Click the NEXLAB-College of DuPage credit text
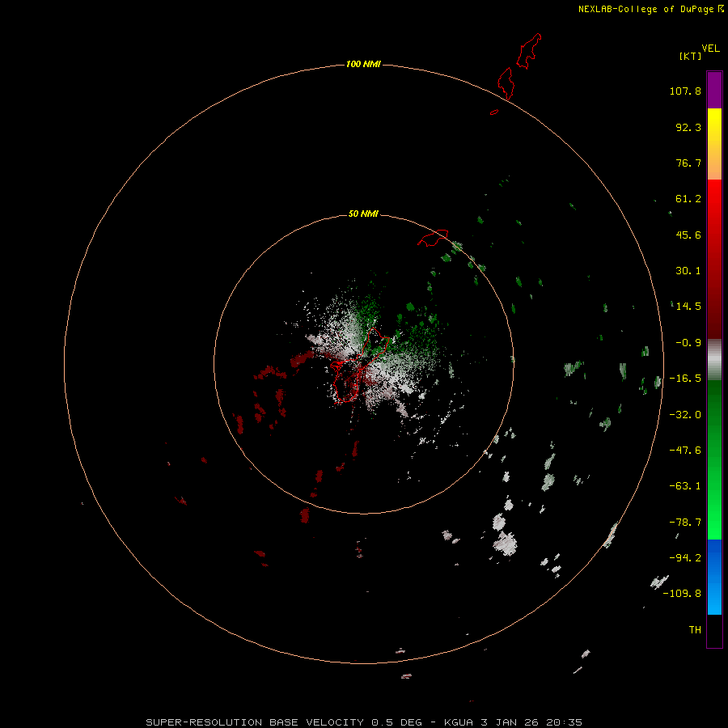This screenshot has height=728, width=728. tap(645, 9)
